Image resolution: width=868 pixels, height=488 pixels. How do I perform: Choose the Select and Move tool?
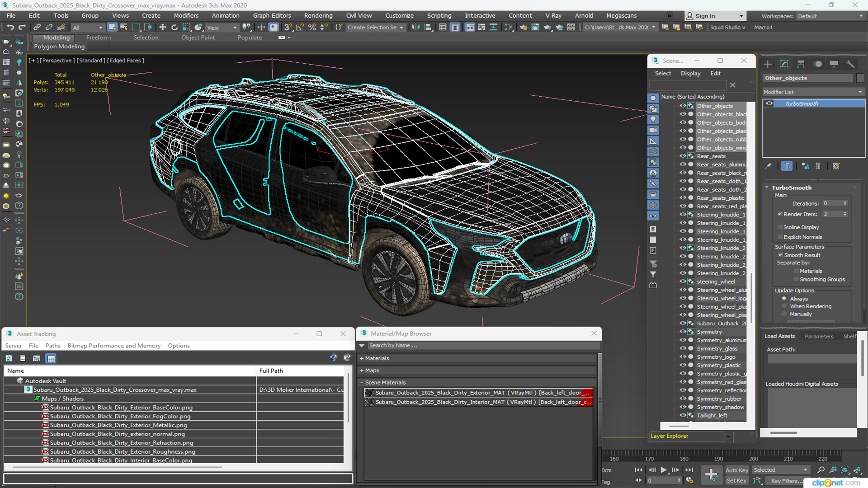click(x=163, y=28)
